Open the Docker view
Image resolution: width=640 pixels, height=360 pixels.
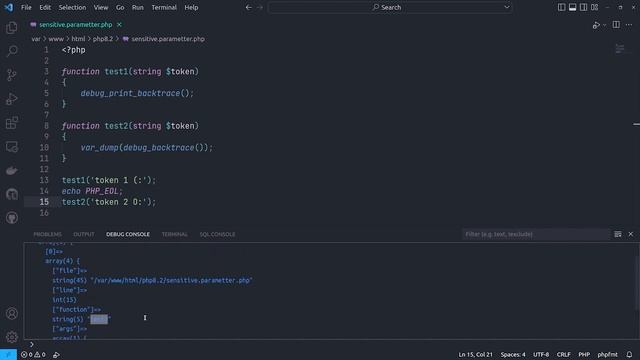click(12, 171)
